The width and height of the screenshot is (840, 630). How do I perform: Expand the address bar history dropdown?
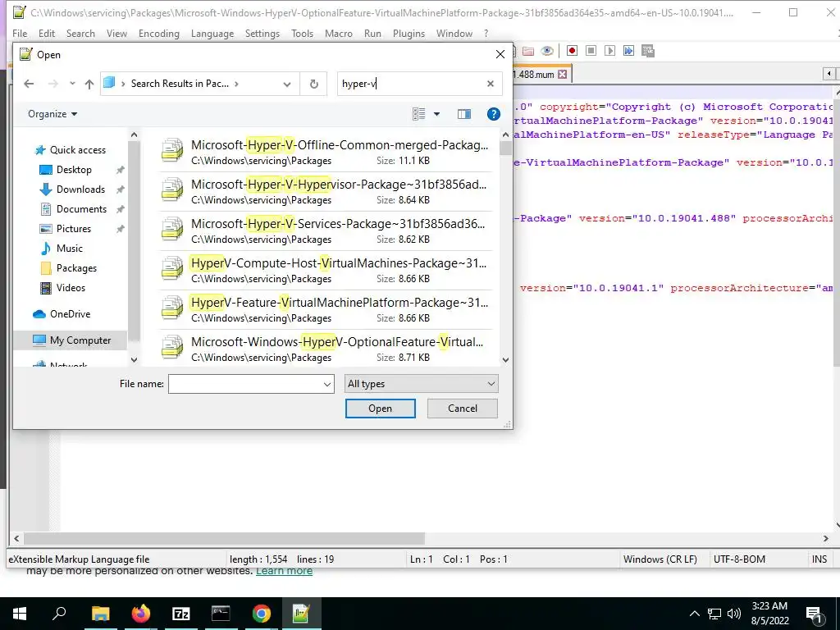[287, 84]
